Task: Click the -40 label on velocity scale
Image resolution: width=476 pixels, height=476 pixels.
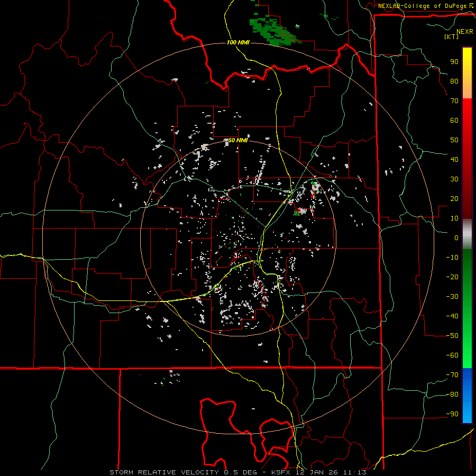Action: coord(452,316)
